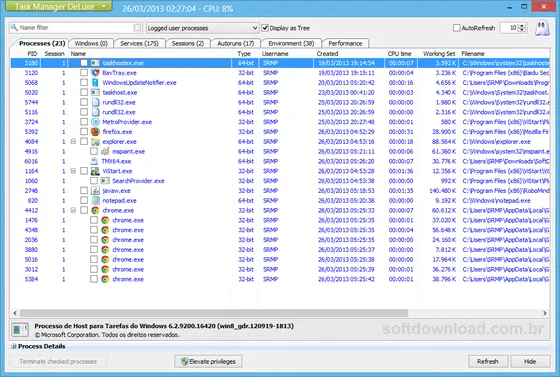Check the mspaint.exe process checkbox
The width and height of the screenshot is (560, 377).
click(x=94, y=151)
